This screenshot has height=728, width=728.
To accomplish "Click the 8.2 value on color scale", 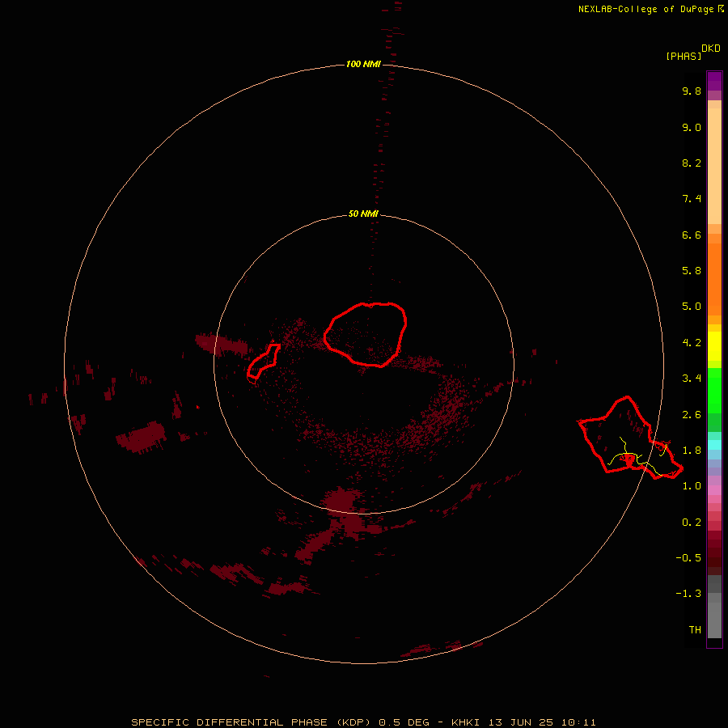I will click(692, 163).
